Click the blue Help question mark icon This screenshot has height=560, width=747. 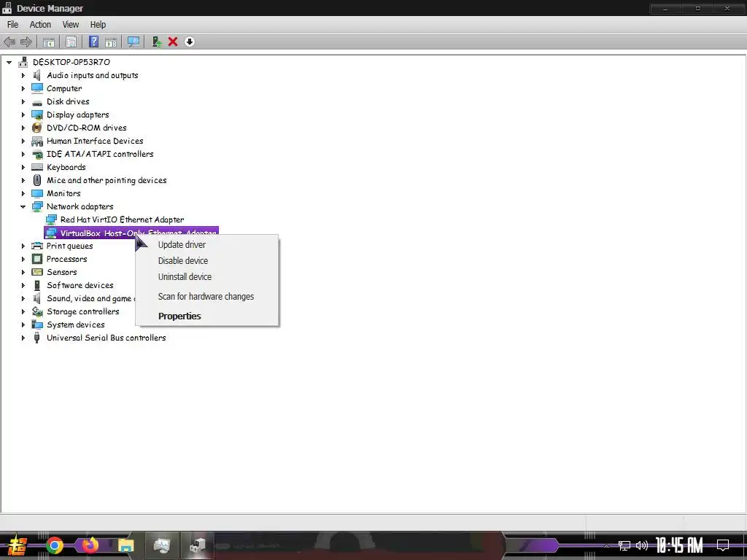pos(94,42)
